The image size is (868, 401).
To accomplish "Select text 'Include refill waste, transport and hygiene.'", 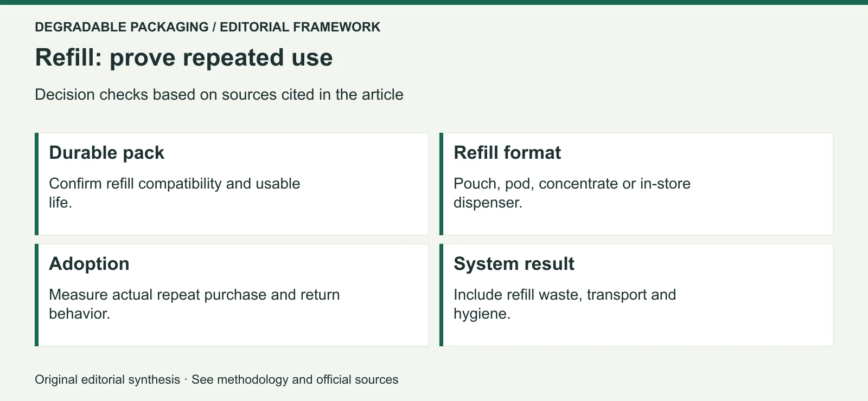I will (565, 304).
